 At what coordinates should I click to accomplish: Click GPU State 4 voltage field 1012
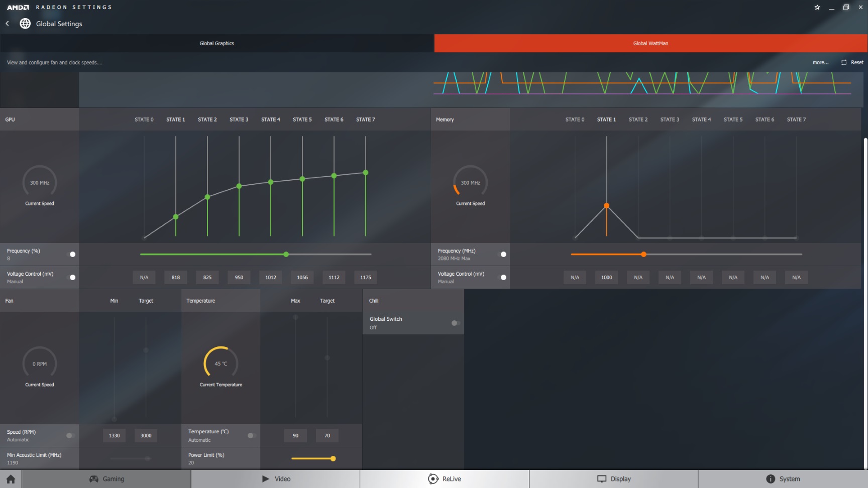click(271, 277)
